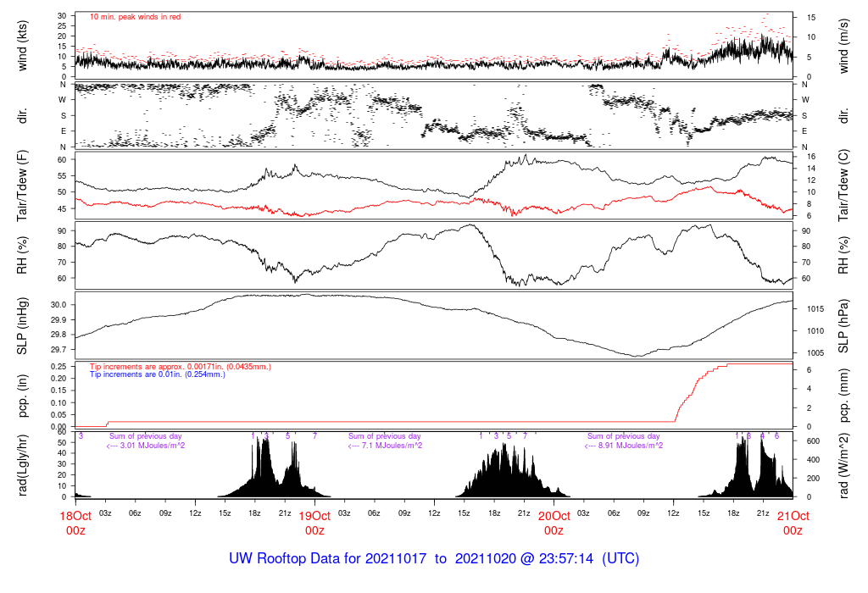The image size is (868, 593).
Task: Click the '30.0' tick on the SLP axis
Action: click(60, 305)
